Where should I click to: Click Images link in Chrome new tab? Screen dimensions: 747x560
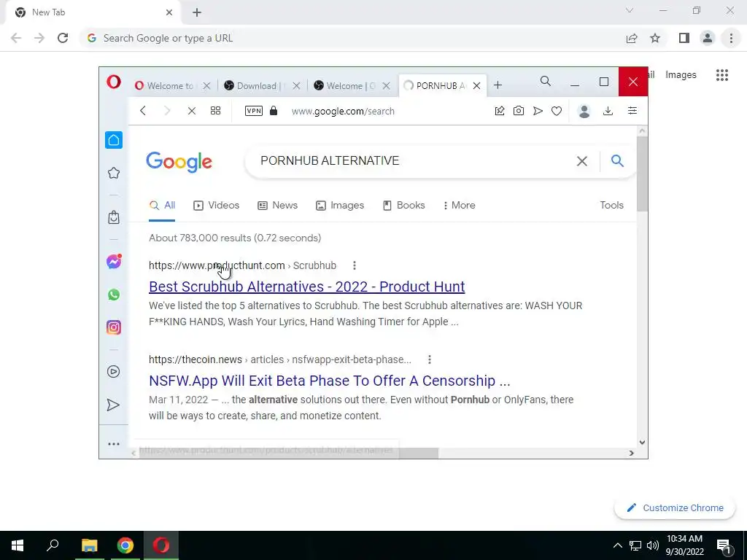681,75
